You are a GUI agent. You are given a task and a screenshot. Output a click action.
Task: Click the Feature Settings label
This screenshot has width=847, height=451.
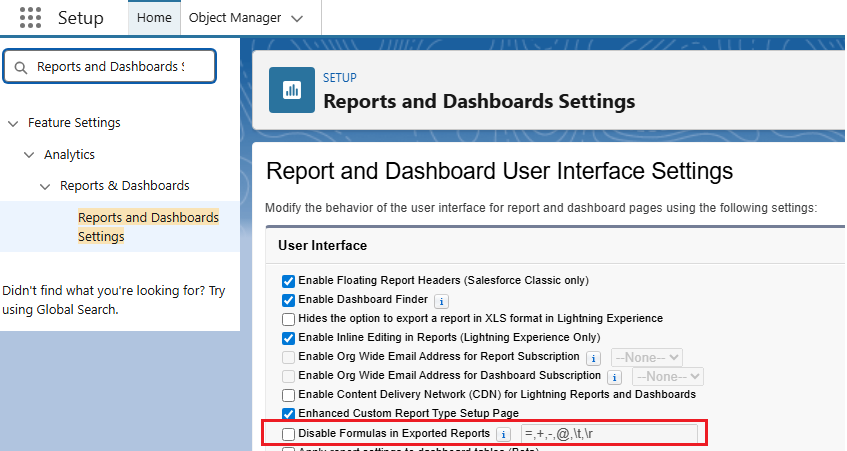click(x=74, y=123)
